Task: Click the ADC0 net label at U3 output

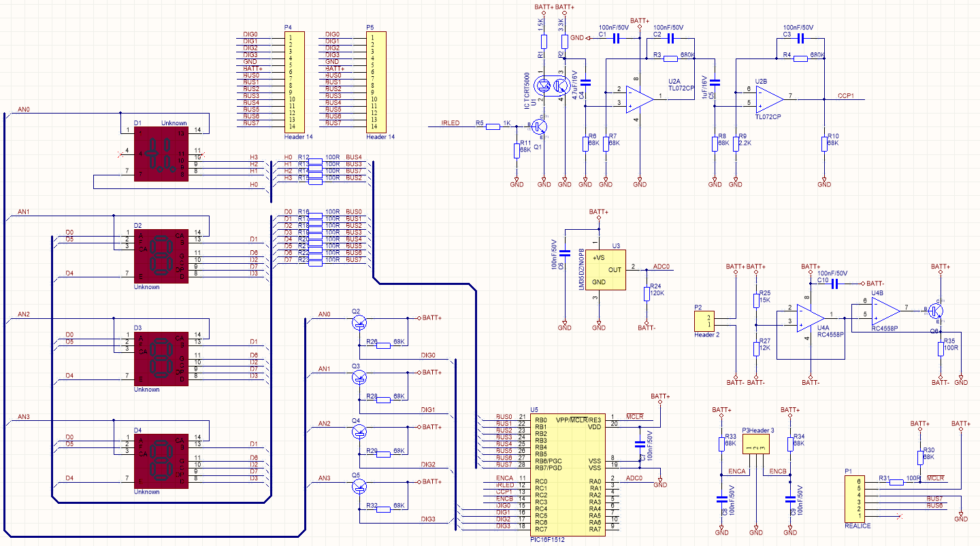Action: [x=661, y=267]
